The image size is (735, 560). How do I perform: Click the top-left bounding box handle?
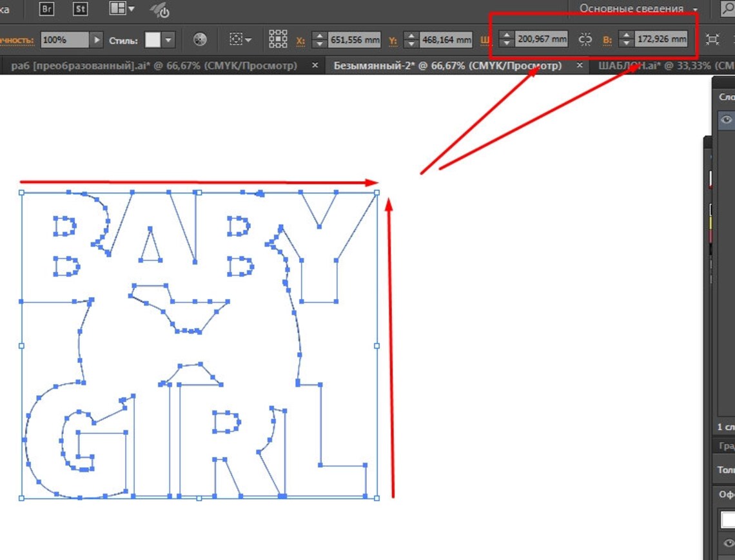[x=21, y=193]
